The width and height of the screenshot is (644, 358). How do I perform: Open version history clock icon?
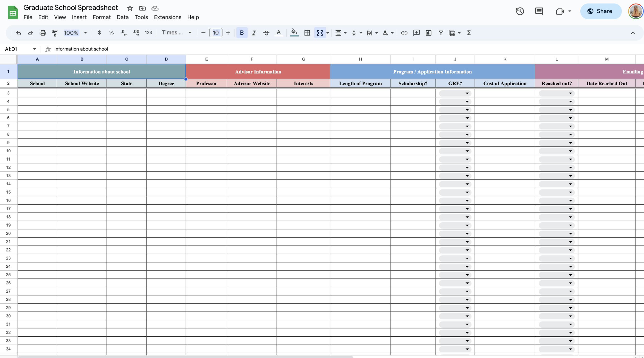point(520,11)
